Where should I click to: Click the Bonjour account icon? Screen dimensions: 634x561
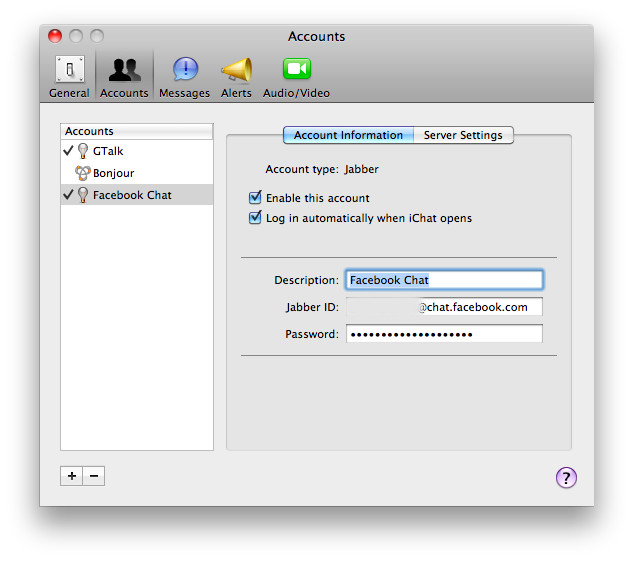83,173
